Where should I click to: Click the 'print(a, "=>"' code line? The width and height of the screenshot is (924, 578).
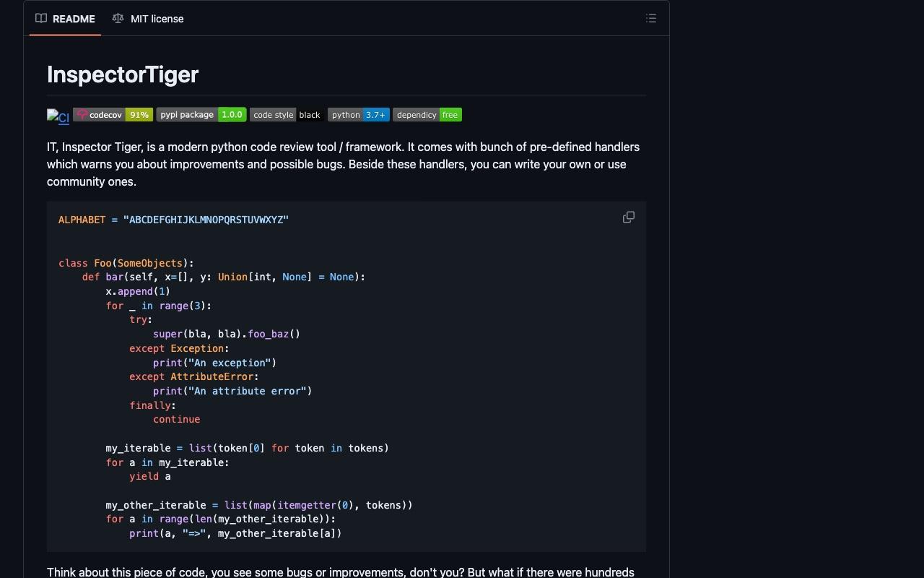pos(235,533)
